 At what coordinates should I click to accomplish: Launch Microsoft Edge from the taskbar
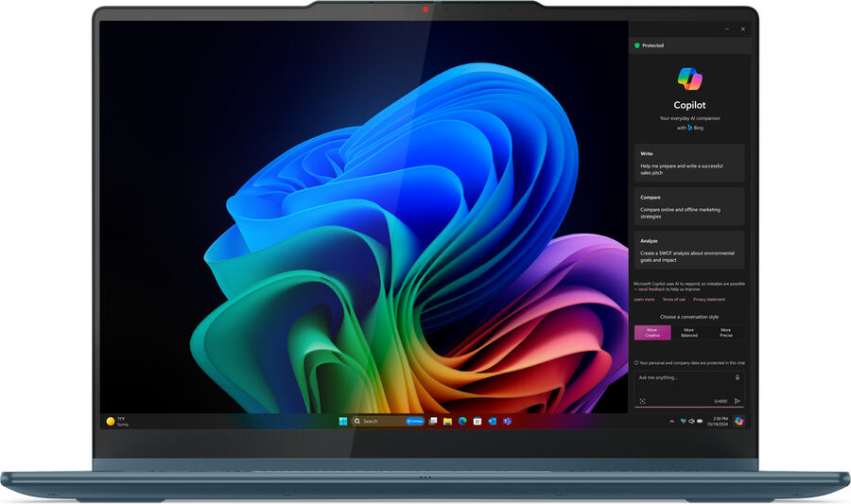462,421
